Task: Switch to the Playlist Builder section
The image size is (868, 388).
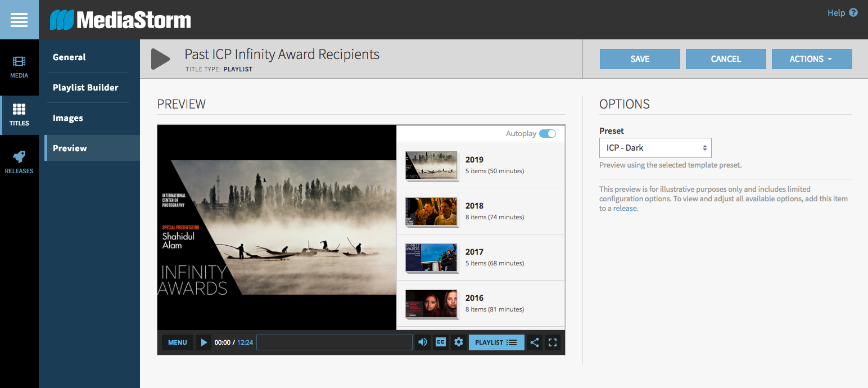Action: (85, 87)
